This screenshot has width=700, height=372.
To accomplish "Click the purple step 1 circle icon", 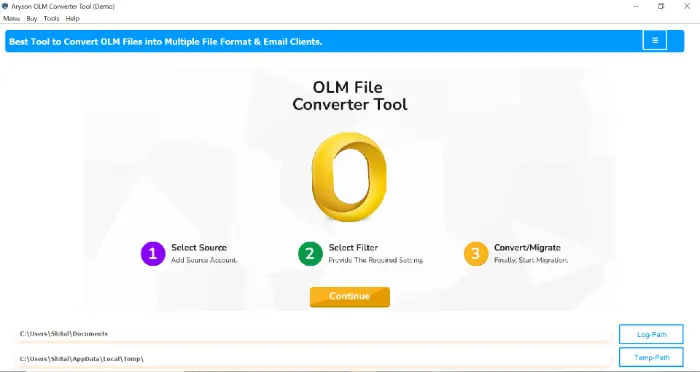I will point(153,254).
